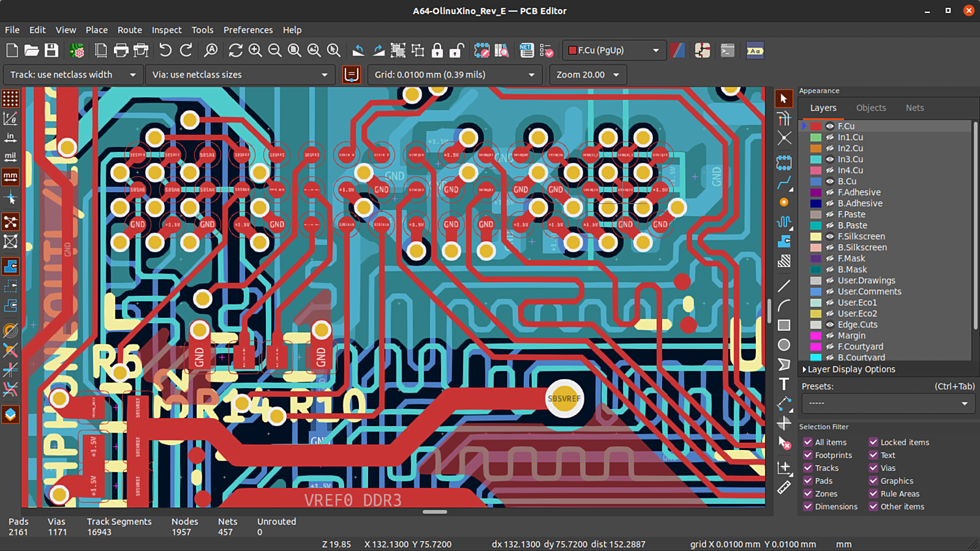Image resolution: width=980 pixels, height=551 pixels.
Task: Select the Draw Circle tool
Action: click(x=784, y=345)
